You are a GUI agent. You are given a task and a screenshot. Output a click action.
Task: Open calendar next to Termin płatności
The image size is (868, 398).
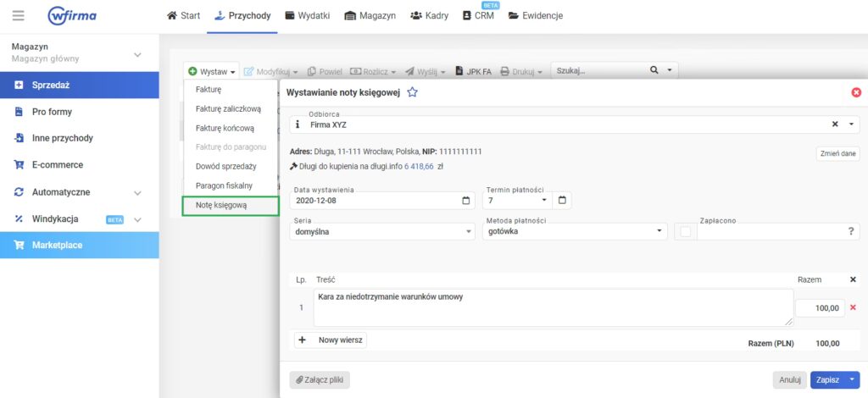point(564,202)
